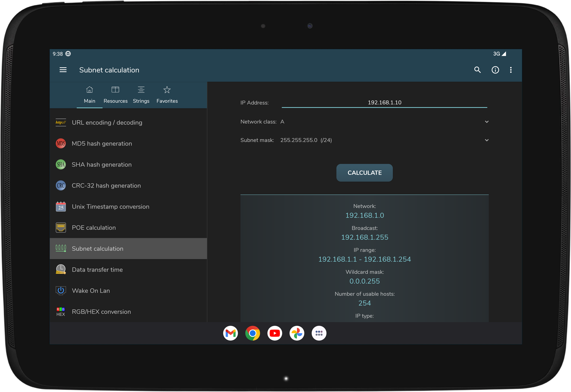Click the Data transfer time clock icon
This screenshot has height=392, width=571.
61,269
